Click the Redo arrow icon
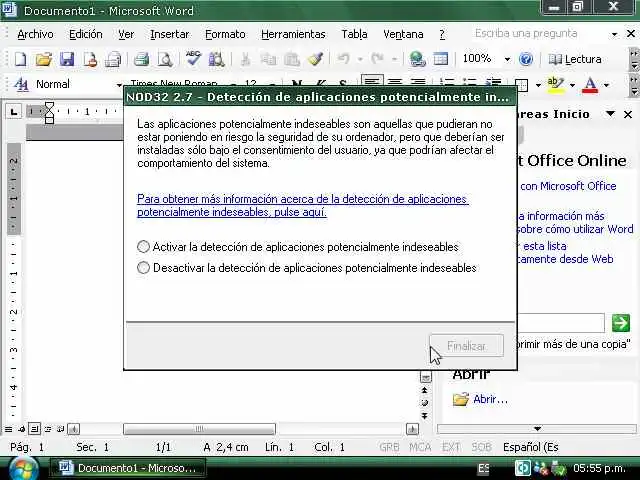The width and height of the screenshot is (640, 480). 377,60
